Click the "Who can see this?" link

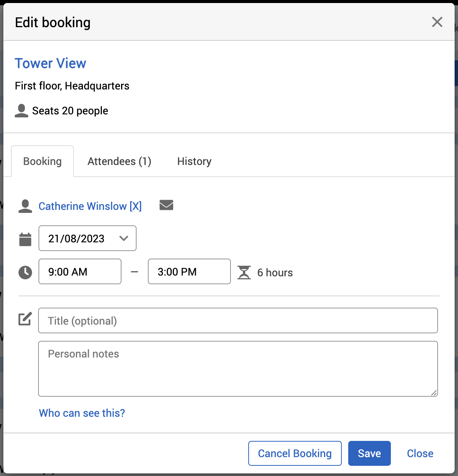(x=82, y=413)
